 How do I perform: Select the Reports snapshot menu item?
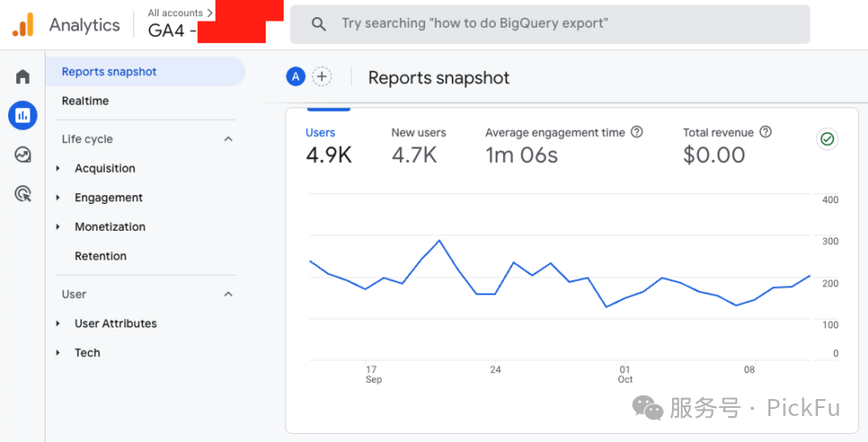tap(109, 72)
